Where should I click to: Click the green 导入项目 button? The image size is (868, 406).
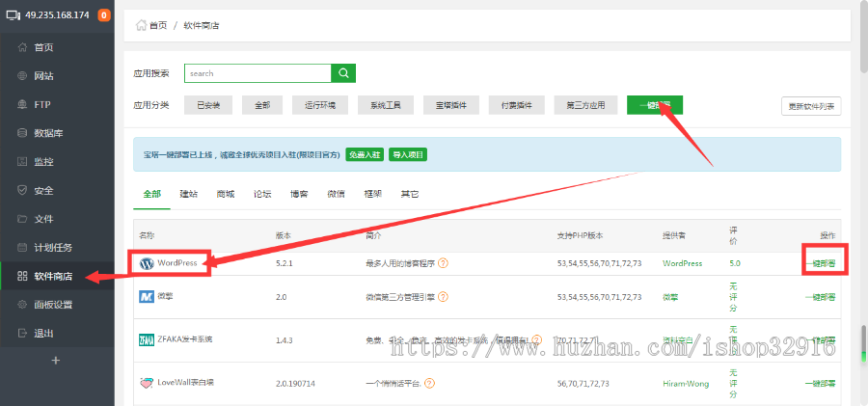point(408,155)
